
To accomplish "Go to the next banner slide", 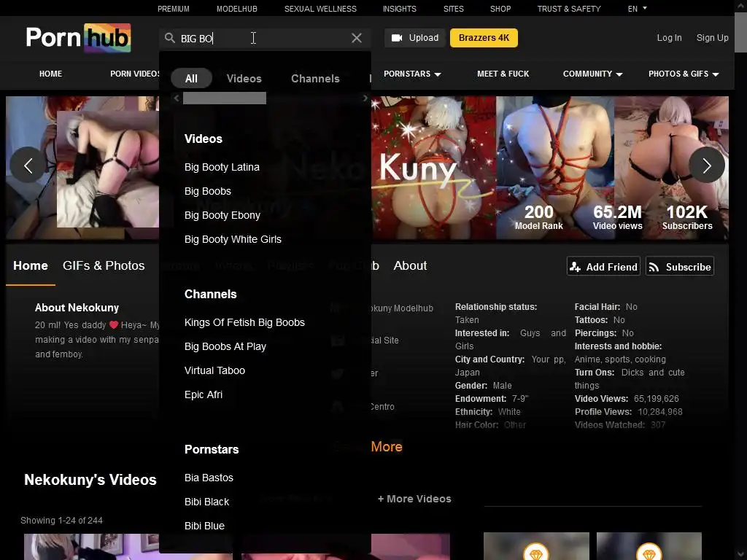I will [706, 166].
